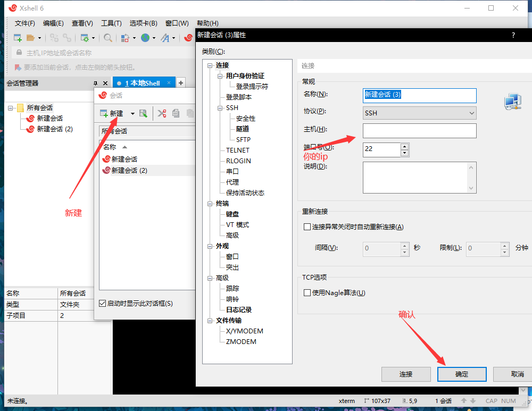Click the 确定 button
The width and height of the screenshot is (532, 411).
pos(462,374)
